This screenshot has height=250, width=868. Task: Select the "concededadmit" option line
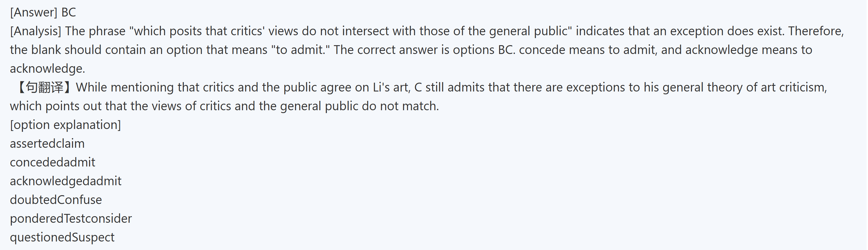pyautogui.click(x=53, y=163)
